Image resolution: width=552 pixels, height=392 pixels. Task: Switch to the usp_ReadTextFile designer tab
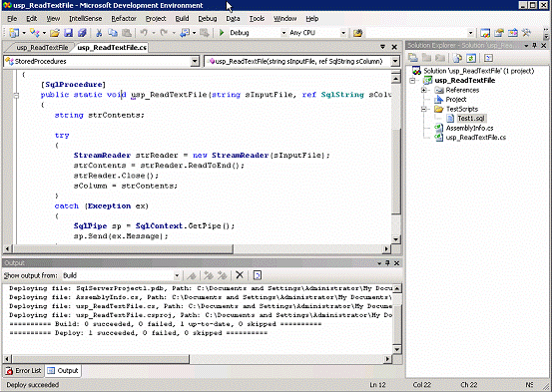pyautogui.click(x=42, y=48)
